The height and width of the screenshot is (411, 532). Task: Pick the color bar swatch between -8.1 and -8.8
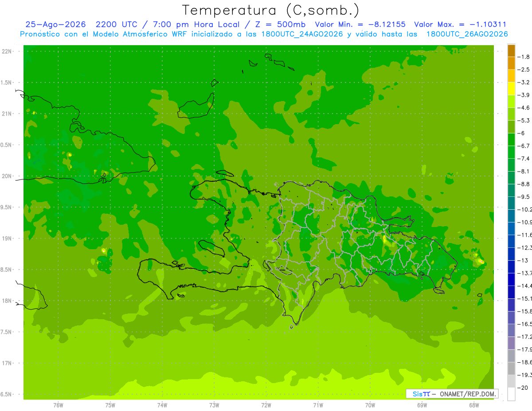point(511,178)
